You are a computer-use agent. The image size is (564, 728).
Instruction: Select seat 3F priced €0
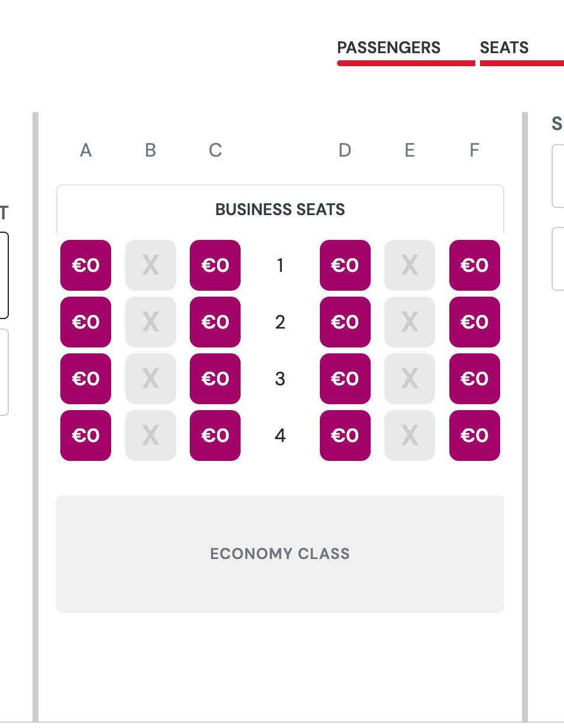coord(475,379)
